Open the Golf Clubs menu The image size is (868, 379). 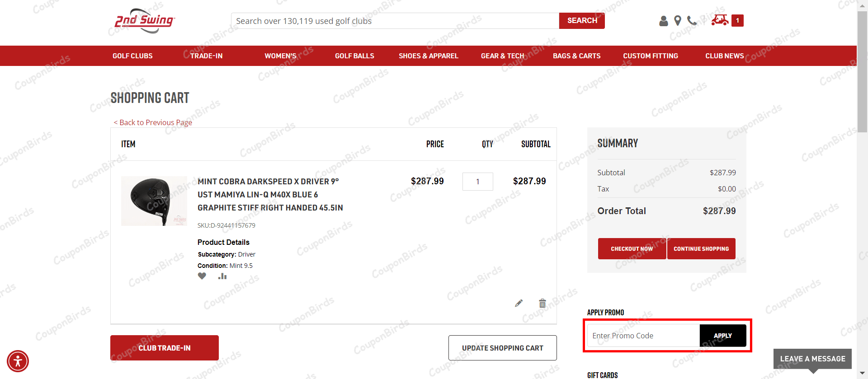coord(132,56)
